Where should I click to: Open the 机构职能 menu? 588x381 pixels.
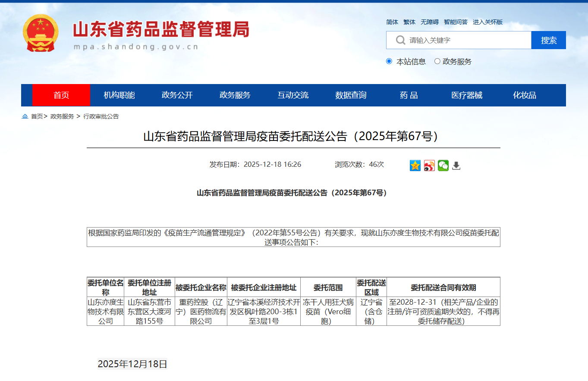coord(119,95)
